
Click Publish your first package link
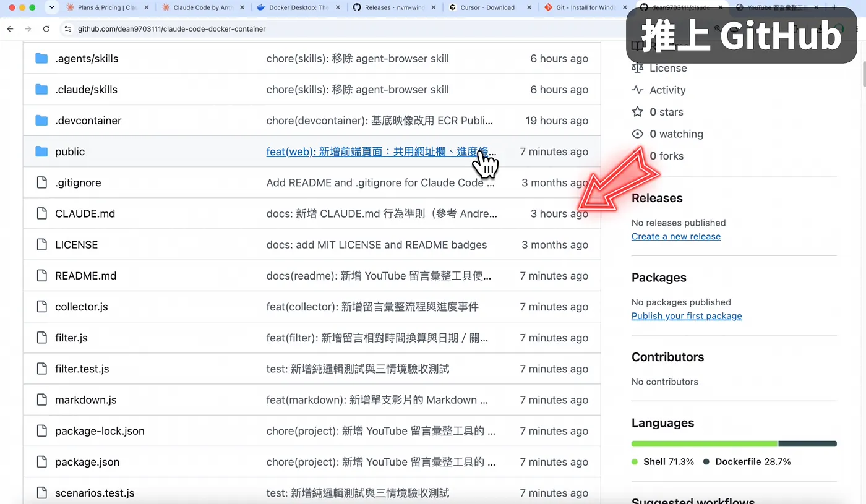pyautogui.click(x=687, y=315)
